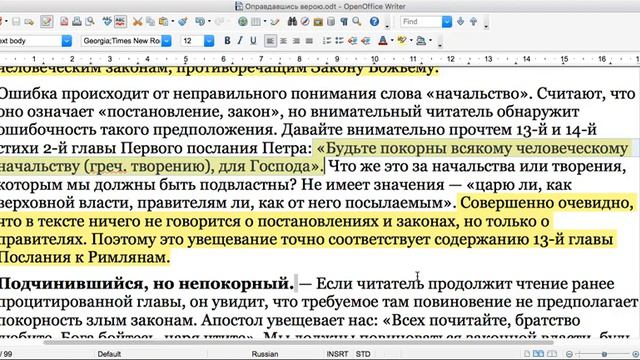Screen dimensions: 640x360
Task: Open background color palette dropdown
Action: (431, 41)
